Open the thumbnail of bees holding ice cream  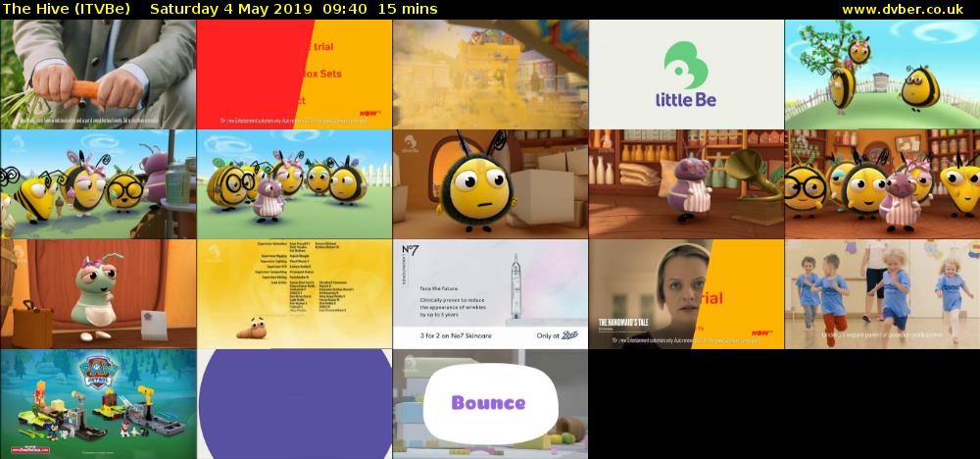[98, 184]
